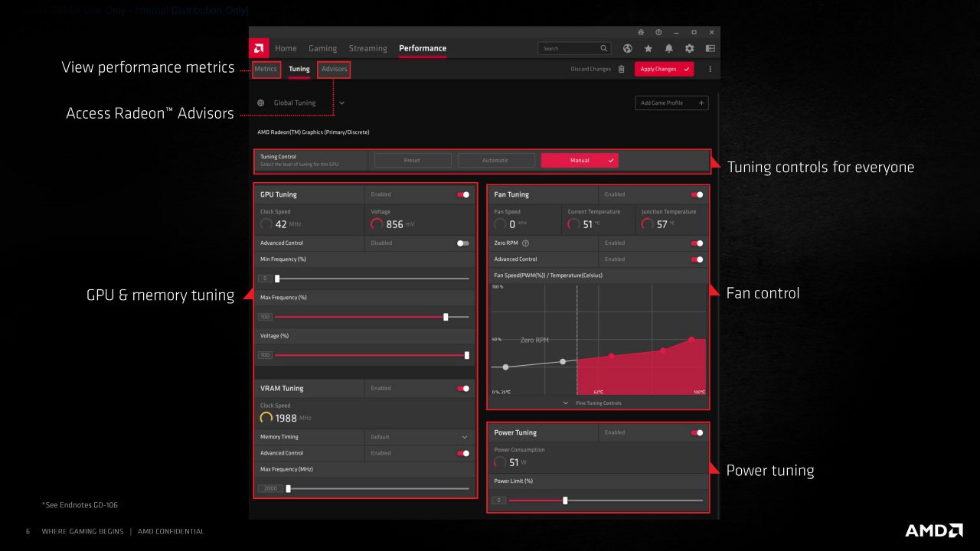Click the Discard Changes trash icon
980x551 pixels.
click(621, 69)
